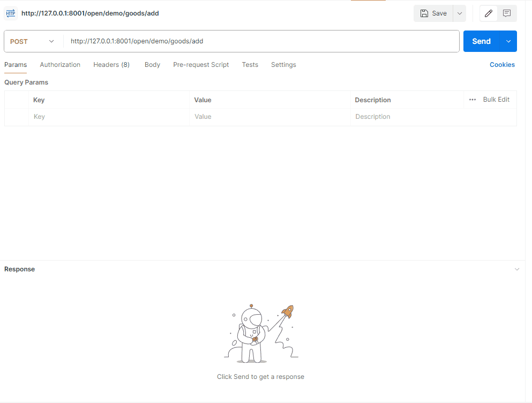Open the Cookies link
The width and height of the screenshot is (532, 403).
pos(502,65)
